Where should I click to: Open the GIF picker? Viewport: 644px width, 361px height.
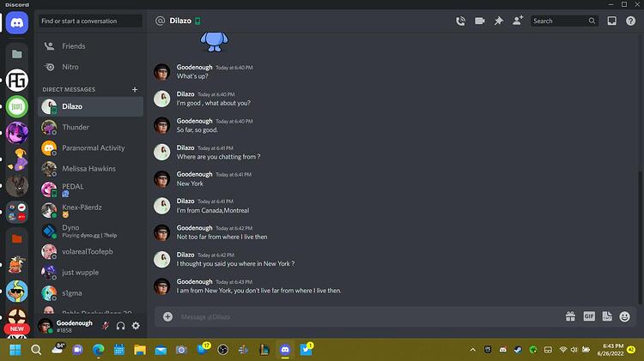(589, 316)
